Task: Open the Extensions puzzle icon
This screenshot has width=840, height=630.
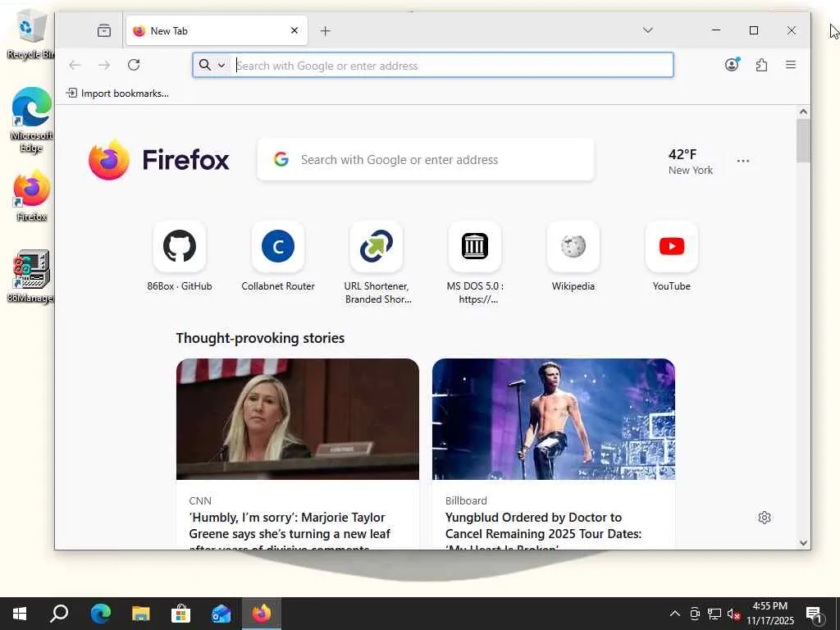Action: pyautogui.click(x=761, y=65)
